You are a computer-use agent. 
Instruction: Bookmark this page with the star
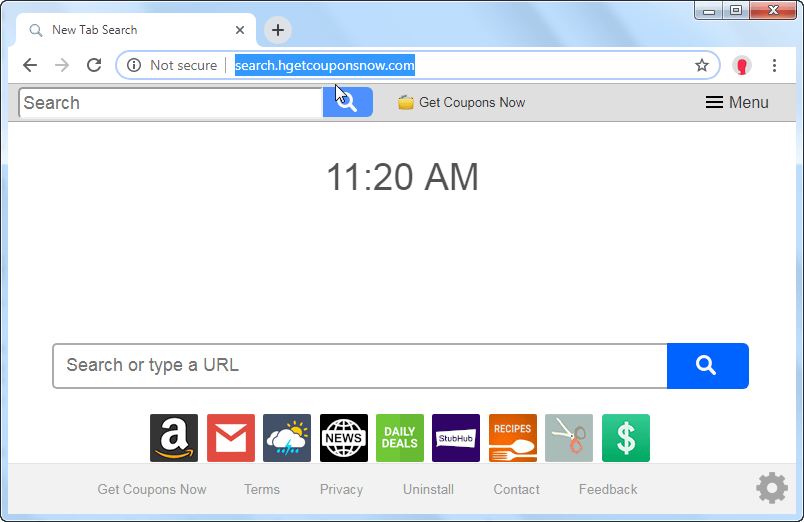702,65
